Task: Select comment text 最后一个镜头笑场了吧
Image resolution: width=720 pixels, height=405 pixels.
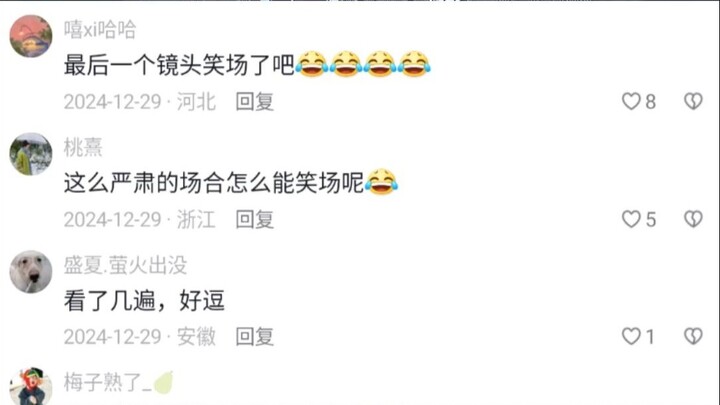Action: click(179, 65)
